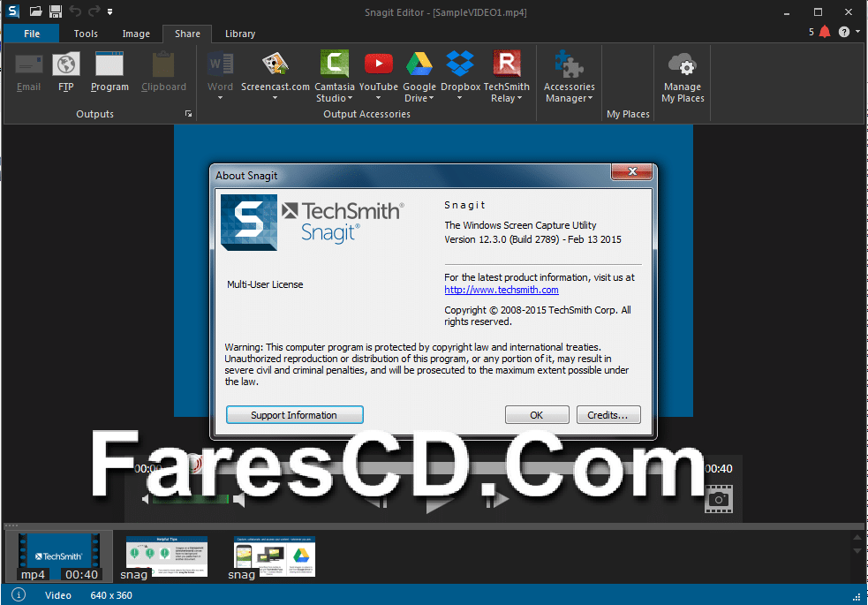
Task: Click the 640 x 360 dimensions text
Action: [110, 595]
